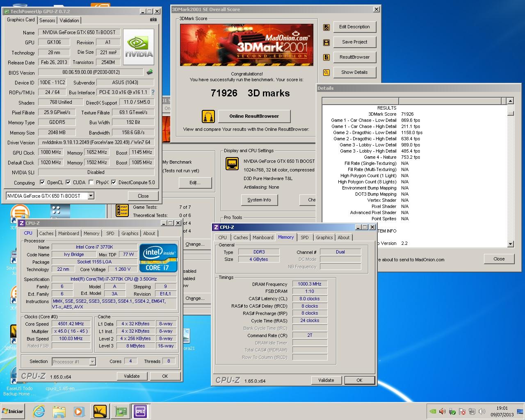
Task: Click Validate in left CPU-Z window
Action: click(132, 376)
